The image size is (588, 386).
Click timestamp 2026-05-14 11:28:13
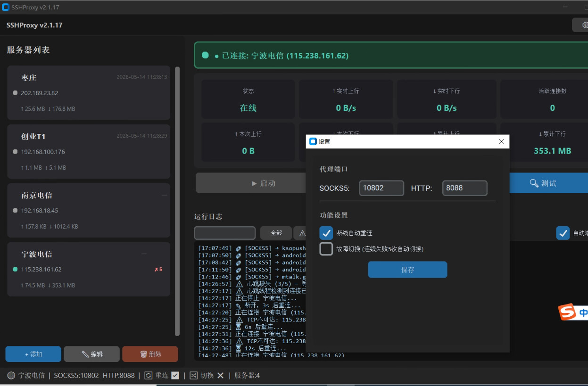142,77
